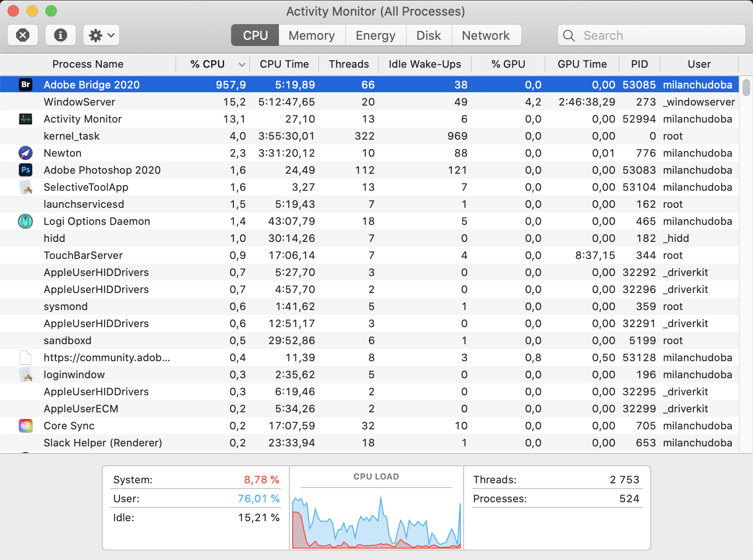753x560 pixels.
Task: Select the kernel_task process
Action: 369,136
